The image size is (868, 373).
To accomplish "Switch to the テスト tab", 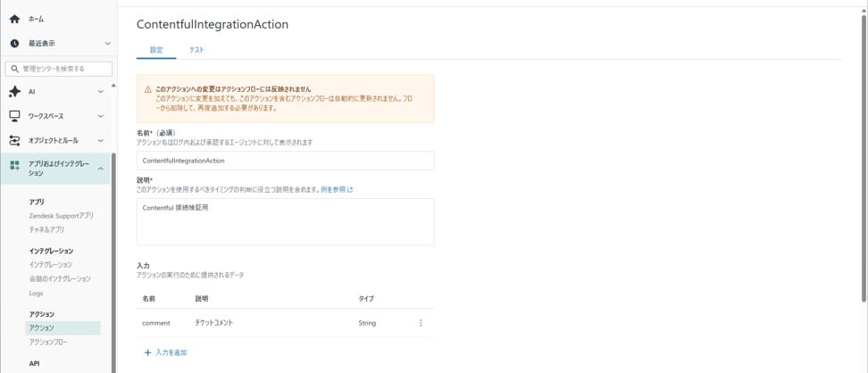I will (x=196, y=50).
